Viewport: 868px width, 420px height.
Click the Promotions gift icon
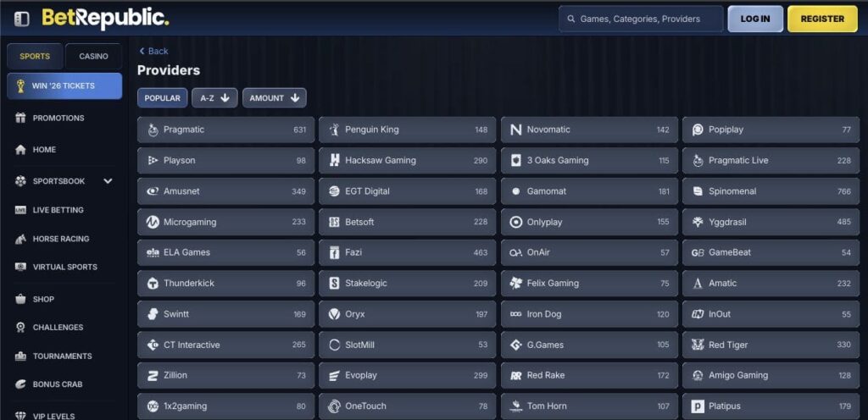click(20, 118)
